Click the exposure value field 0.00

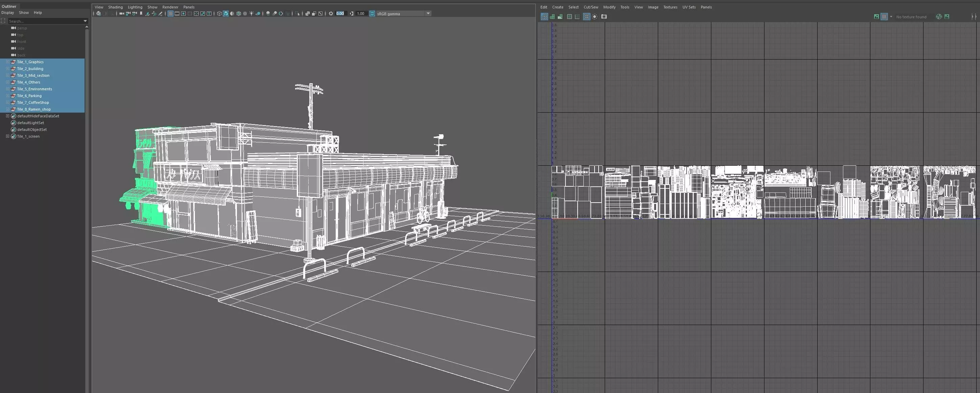click(340, 13)
